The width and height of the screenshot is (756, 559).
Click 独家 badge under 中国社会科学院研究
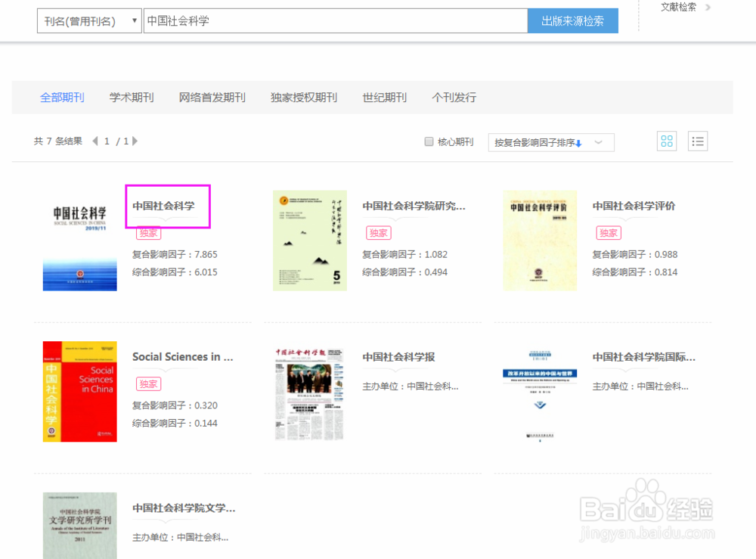379,233
